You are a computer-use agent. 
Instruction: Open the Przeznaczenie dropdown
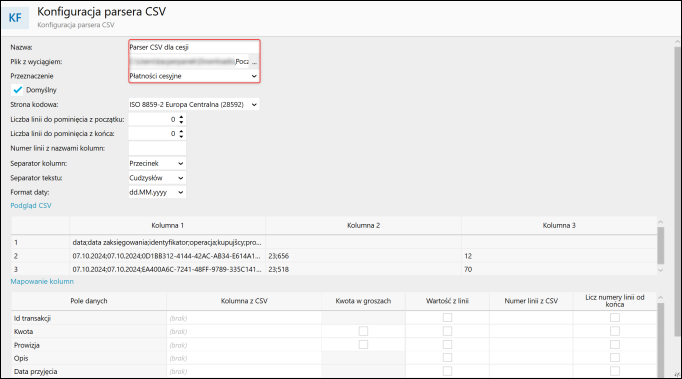194,76
